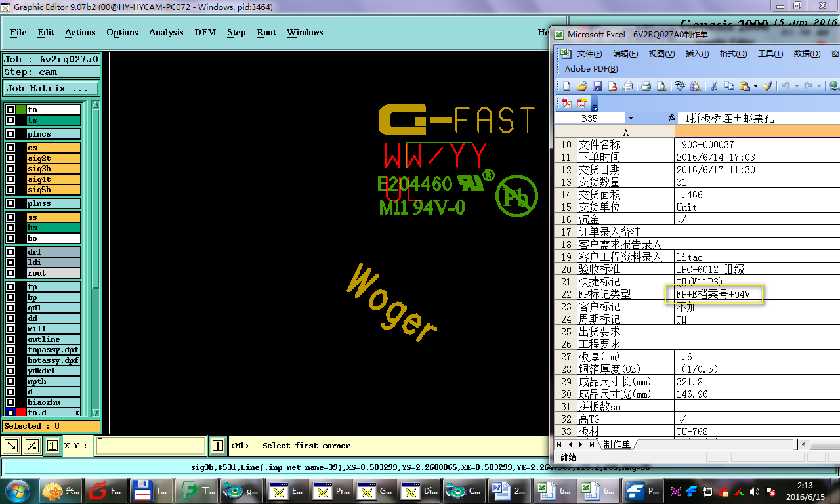The image size is (840, 504).
Task: Click the Job Matrix ... button
Action: tap(51, 88)
